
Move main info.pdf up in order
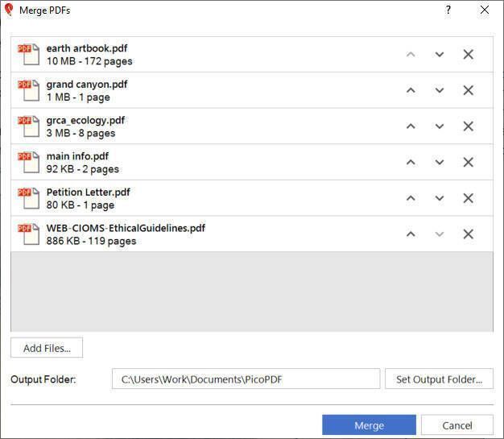(411, 162)
